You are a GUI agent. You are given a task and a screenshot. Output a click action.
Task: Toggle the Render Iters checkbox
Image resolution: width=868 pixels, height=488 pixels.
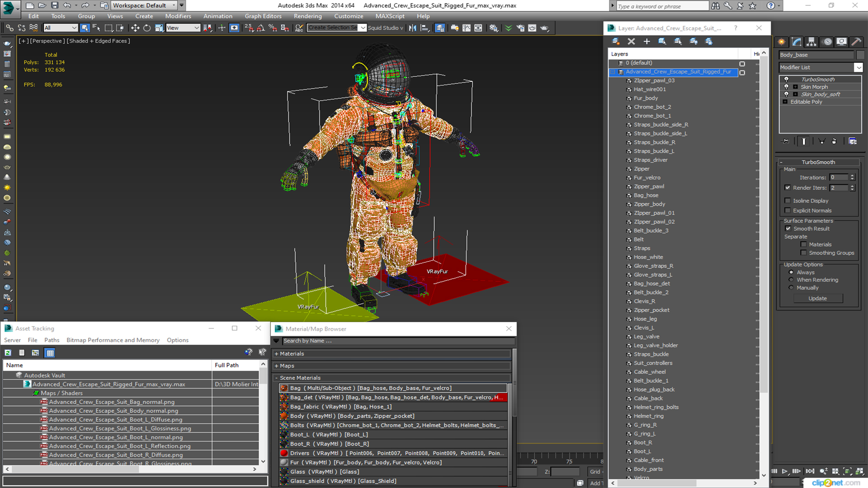click(x=788, y=188)
